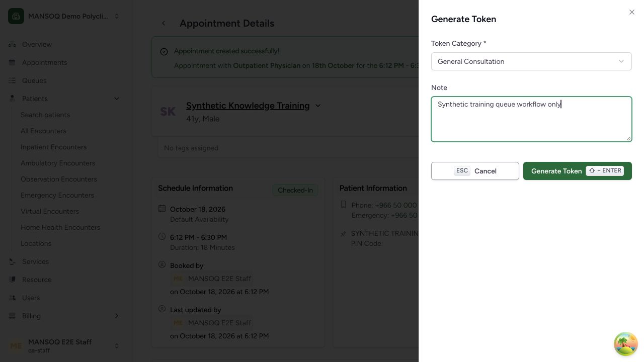Click the SK patient avatar
The height and width of the screenshot is (362, 644).
click(168, 112)
